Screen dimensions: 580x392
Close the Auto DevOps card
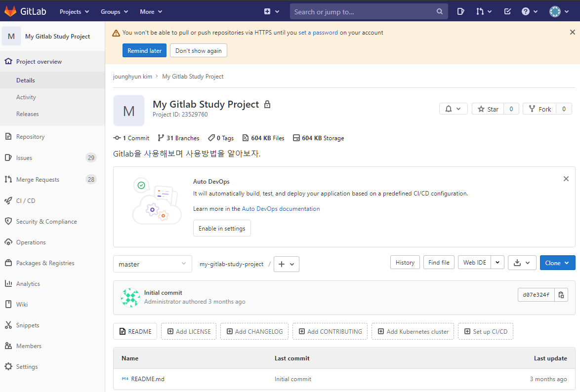566,179
